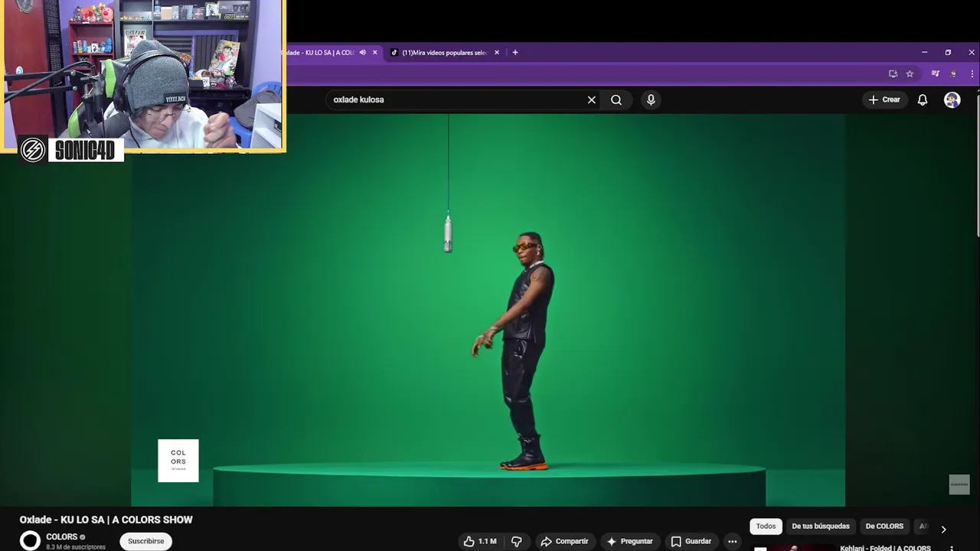This screenshot has width=980, height=551.
Task: Click the video player to pause
Action: (488, 310)
